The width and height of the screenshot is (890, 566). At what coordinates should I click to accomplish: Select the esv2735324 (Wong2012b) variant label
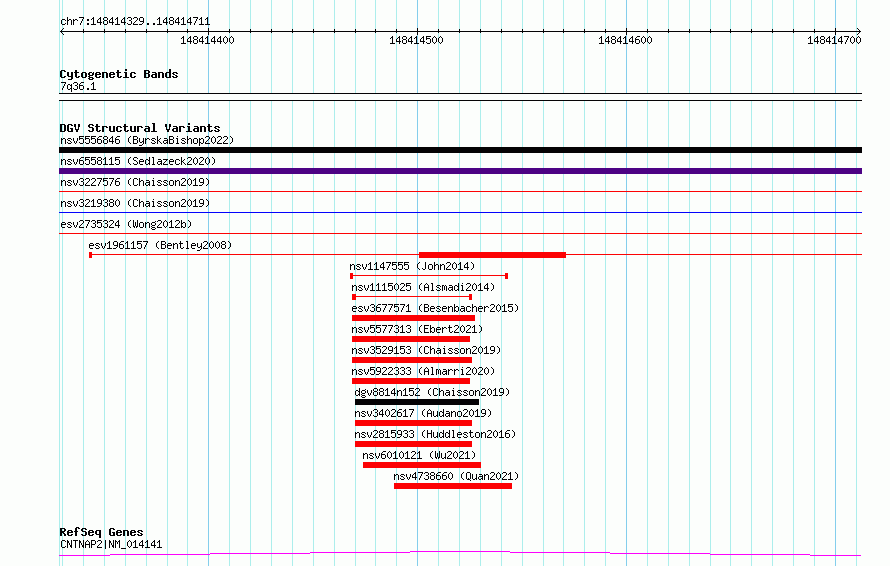[126, 224]
